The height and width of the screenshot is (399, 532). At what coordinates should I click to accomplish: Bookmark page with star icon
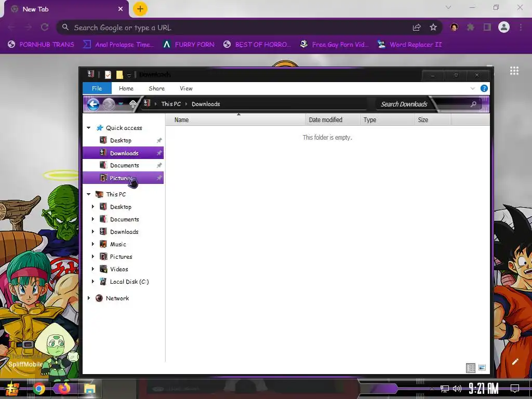[433, 28]
